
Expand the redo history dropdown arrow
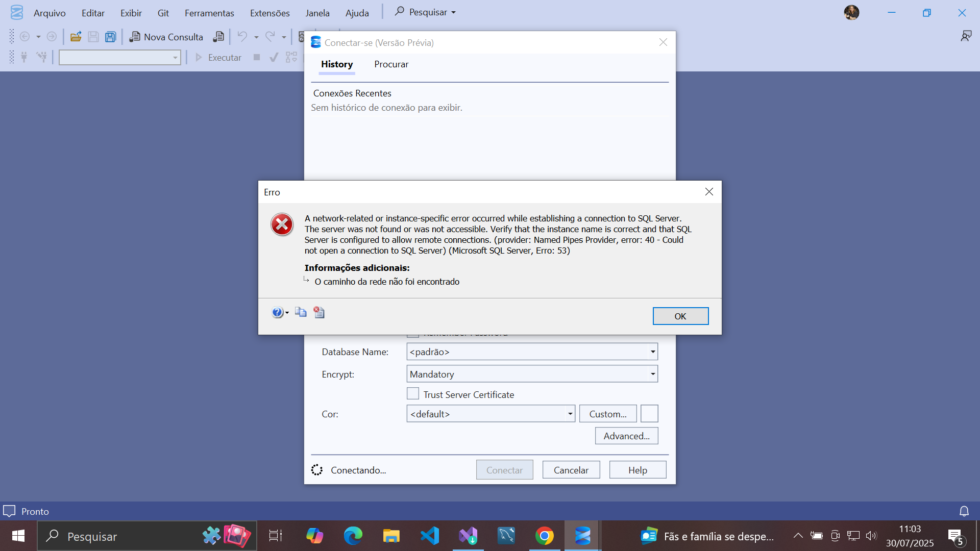point(284,37)
